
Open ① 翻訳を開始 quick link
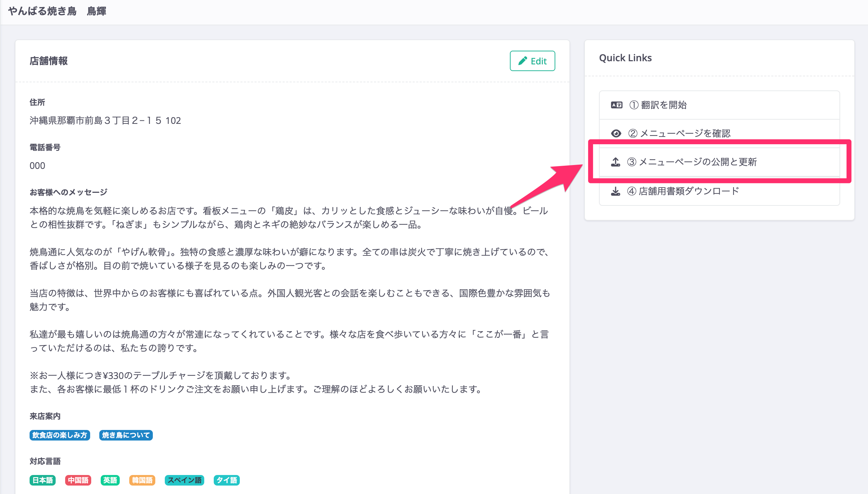(719, 105)
